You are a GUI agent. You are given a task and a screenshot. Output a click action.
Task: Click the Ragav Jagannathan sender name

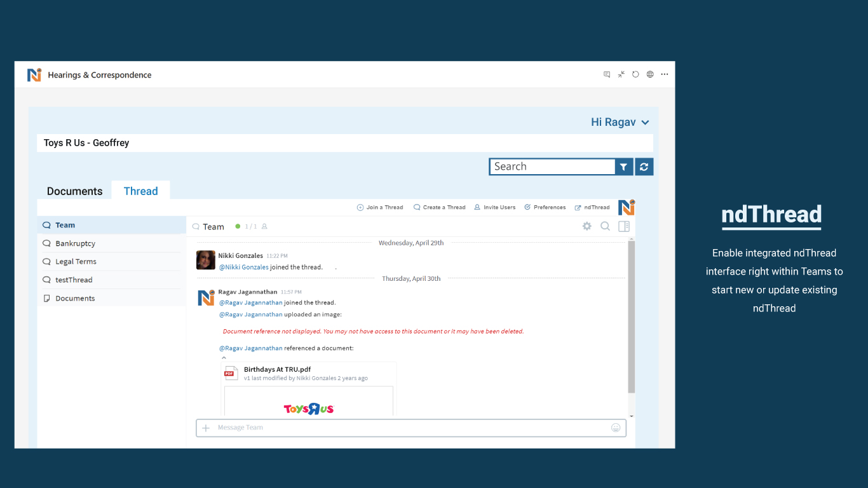pyautogui.click(x=248, y=292)
